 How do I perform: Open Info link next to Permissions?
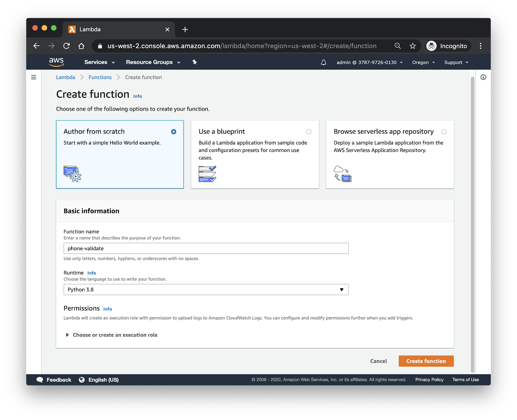(x=108, y=309)
